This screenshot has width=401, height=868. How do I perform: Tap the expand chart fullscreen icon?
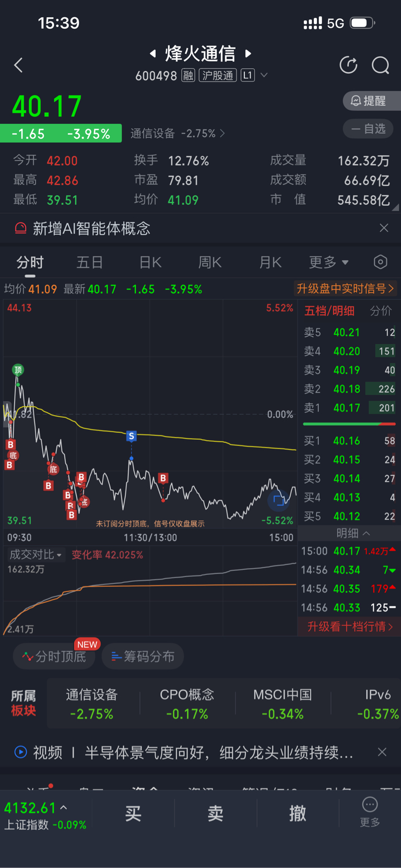(278, 501)
